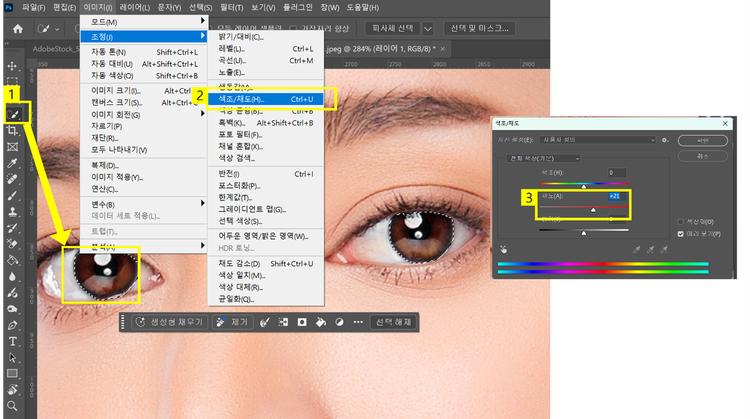Viewport: 750px width, 419px height.
Task: Toggle the 미리 보기(P) preview checkbox
Action: pyautogui.click(x=681, y=234)
